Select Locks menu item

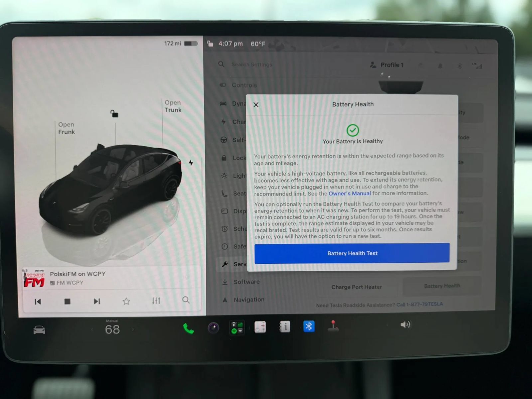233,158
